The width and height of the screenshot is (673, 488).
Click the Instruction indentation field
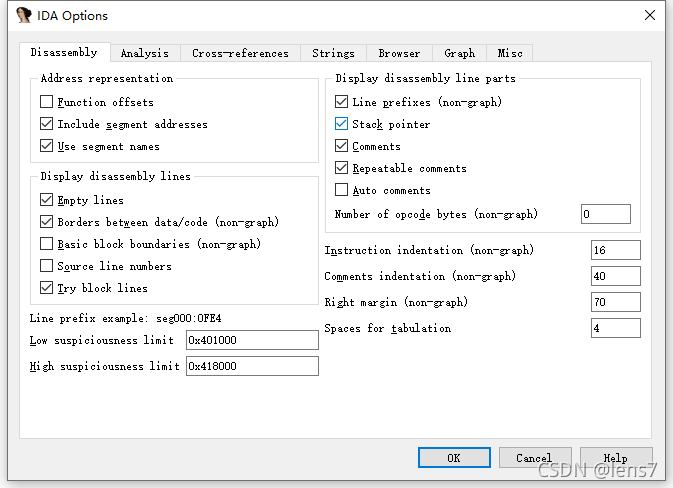(x=615, y=250)
